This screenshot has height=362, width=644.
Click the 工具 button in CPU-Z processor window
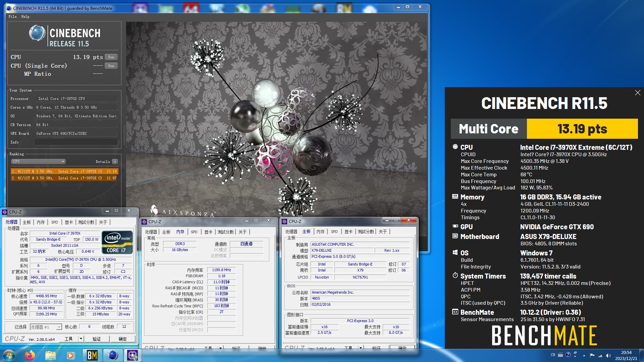click(x=69, y=339)
